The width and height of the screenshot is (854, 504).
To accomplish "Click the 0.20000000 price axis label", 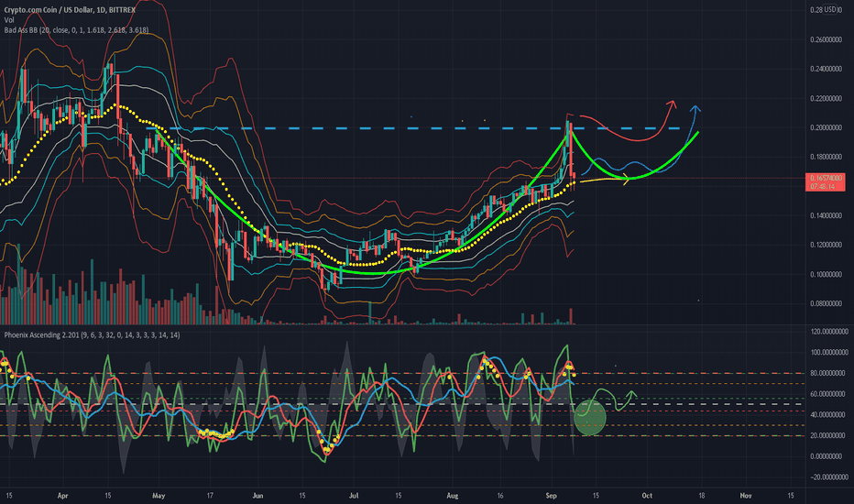I will [827, 128].
